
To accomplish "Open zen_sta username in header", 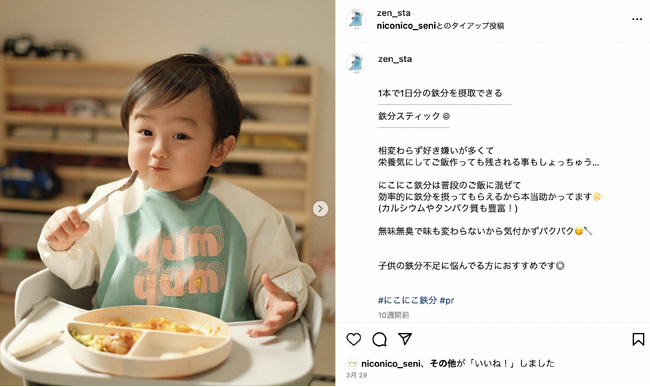I will click(393, 13).
